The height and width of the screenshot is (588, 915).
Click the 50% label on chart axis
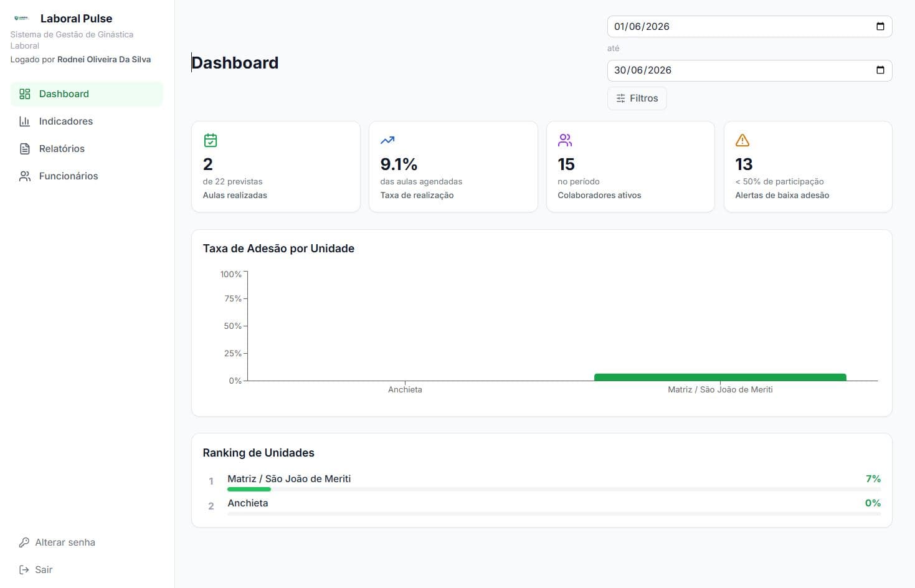click(x=233, y=326)
